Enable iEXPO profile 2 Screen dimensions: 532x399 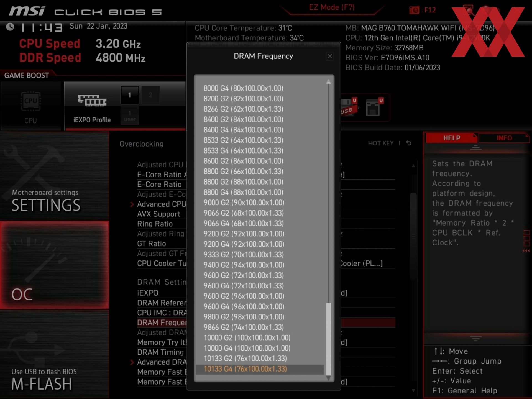point(150,95)
